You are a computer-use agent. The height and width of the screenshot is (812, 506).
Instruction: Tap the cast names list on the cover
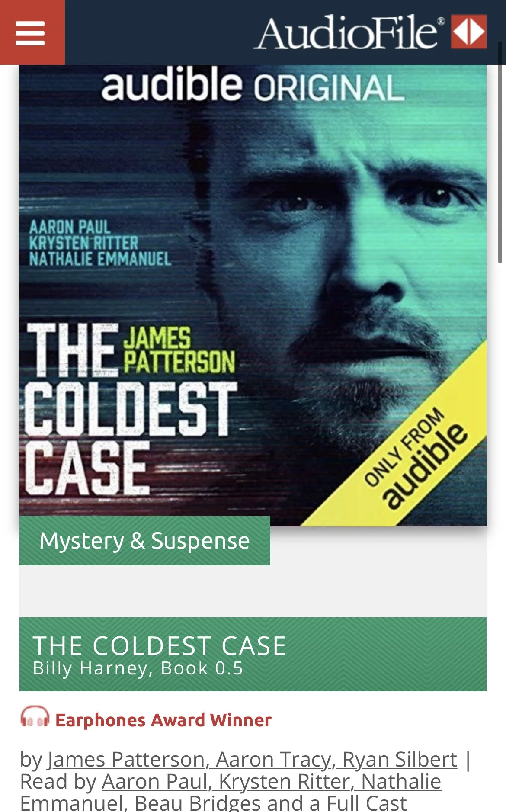100,243
